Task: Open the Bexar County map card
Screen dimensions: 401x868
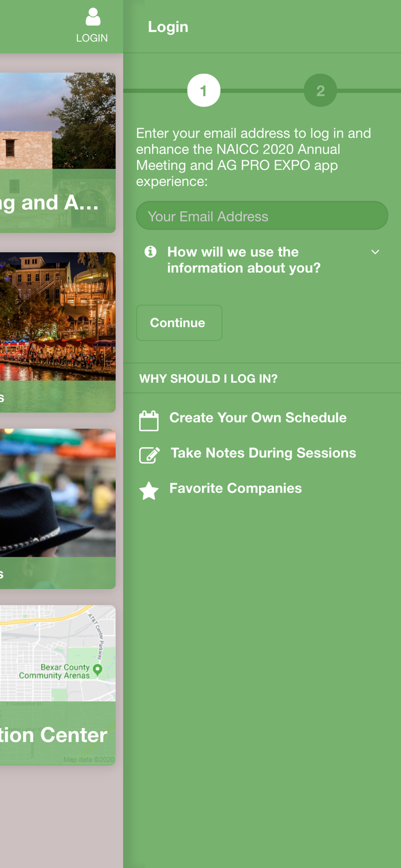Action: 58,685
